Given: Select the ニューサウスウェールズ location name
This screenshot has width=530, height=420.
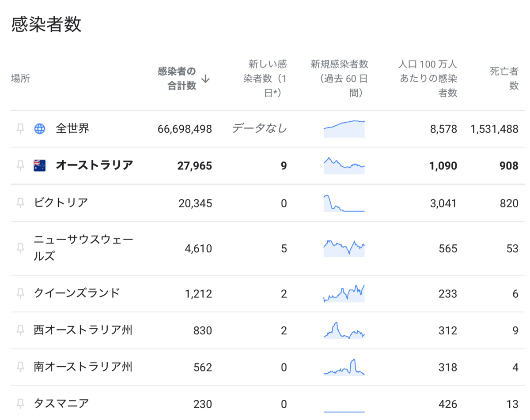Looking at the screenshot, I should [x=83, y=248].
